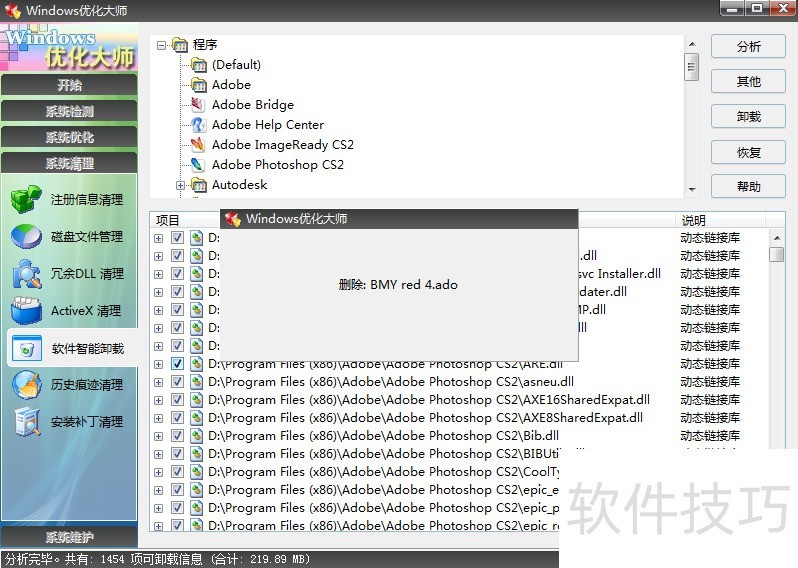Toggle checkbox for the CoolTy row
This screenshot has width=798, height=568.
pyautogui.click(x=177, y=472)
